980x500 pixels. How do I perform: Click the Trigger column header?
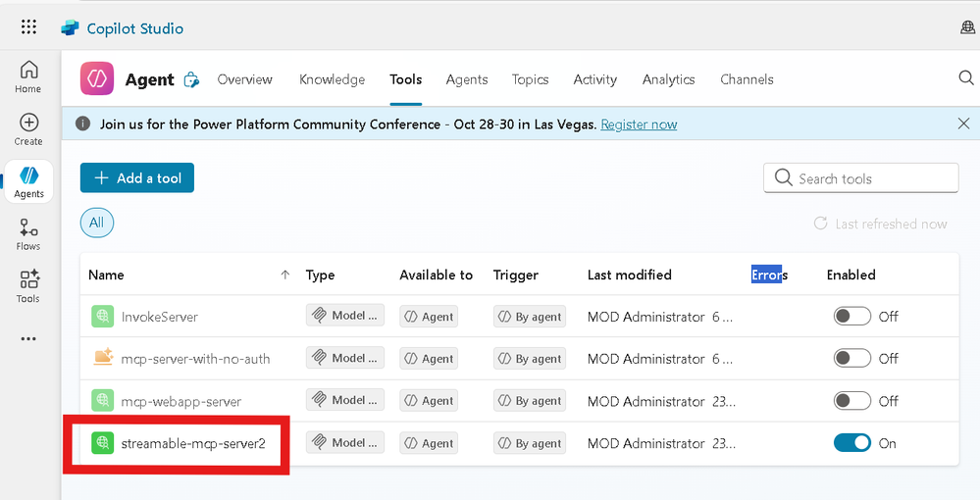(516, 275)
